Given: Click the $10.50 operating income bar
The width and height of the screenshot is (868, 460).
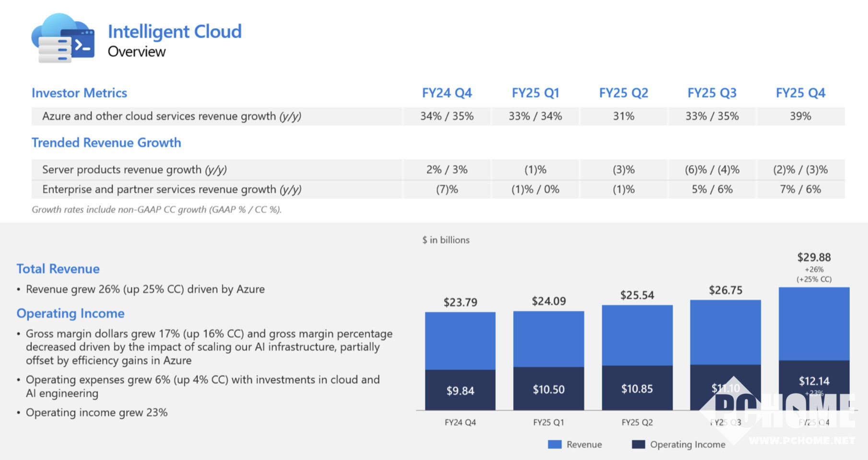Looking at the screenshot, I should 549,389.
